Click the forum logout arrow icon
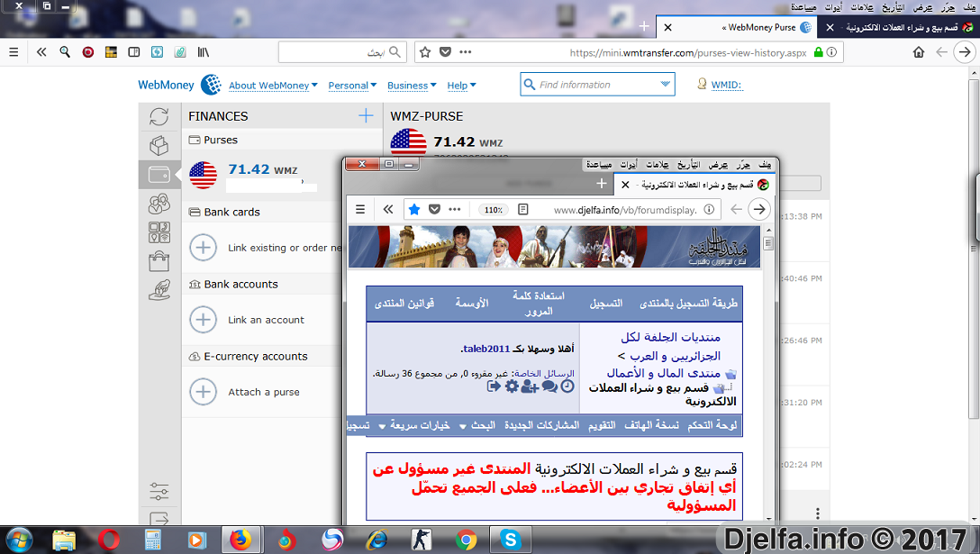 pos(494,386)
